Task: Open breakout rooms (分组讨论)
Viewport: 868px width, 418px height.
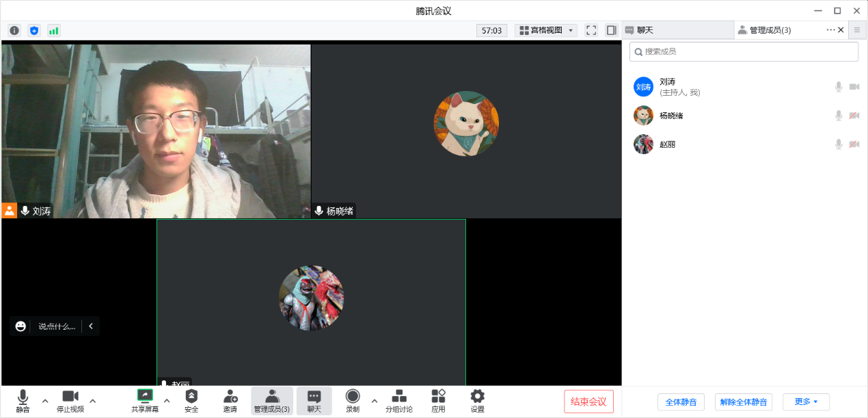Action: pos(399,400)
